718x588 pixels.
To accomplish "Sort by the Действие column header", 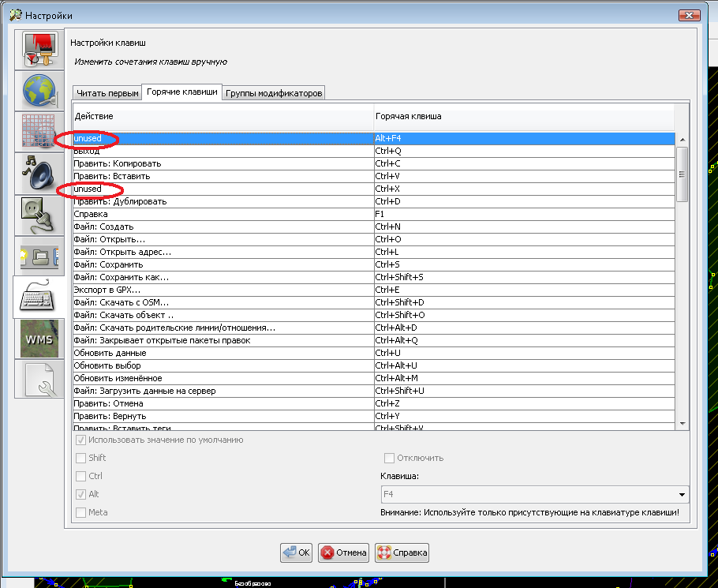I will (x=223, y=116).
